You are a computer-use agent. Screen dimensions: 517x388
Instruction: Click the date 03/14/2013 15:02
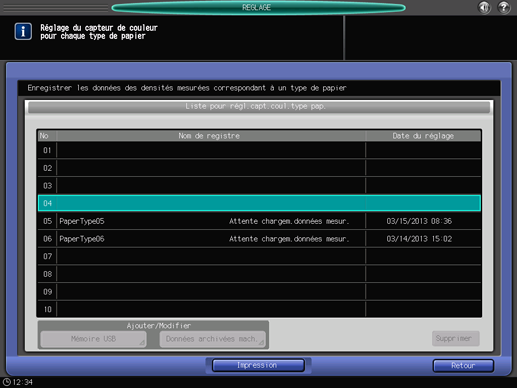[x=419, y=239]
